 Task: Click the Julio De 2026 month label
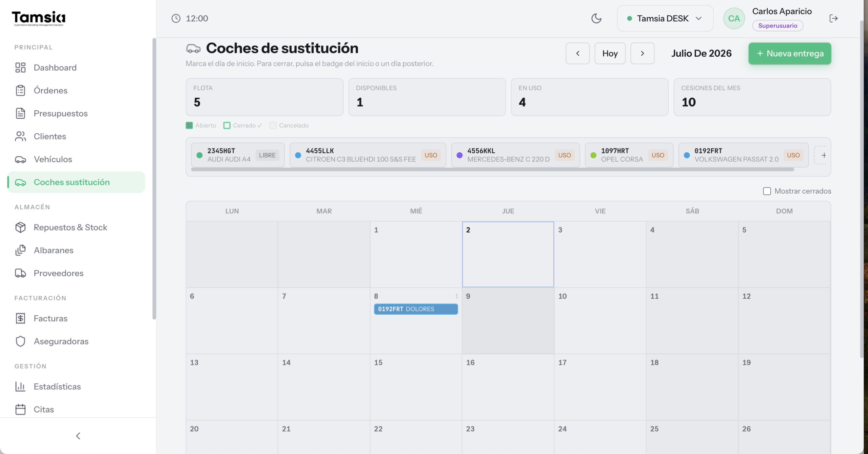tap(701, 53)
